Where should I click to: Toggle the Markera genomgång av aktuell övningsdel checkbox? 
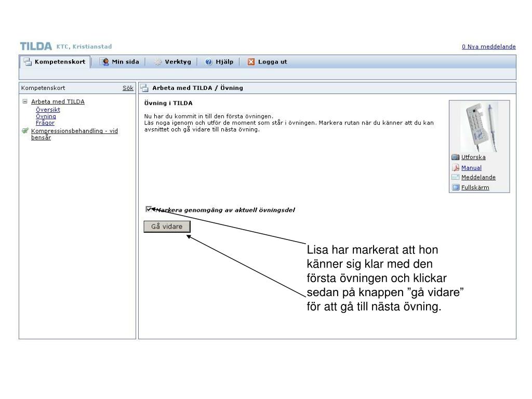click(x=148, y=209)
